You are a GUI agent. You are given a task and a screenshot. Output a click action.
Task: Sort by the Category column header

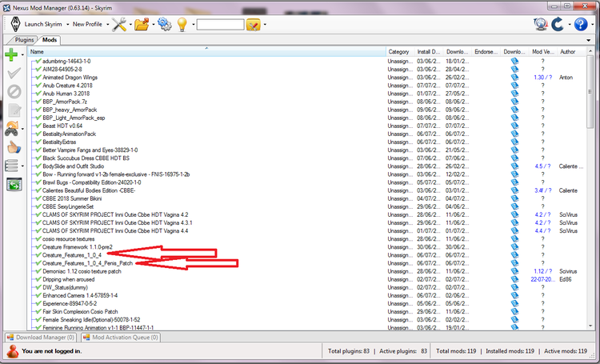400,52
